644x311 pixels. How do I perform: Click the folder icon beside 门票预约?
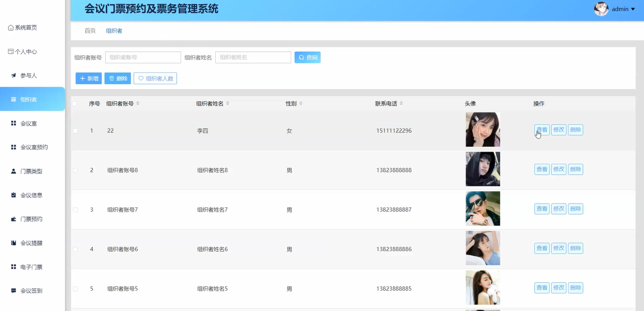[13, 219]
